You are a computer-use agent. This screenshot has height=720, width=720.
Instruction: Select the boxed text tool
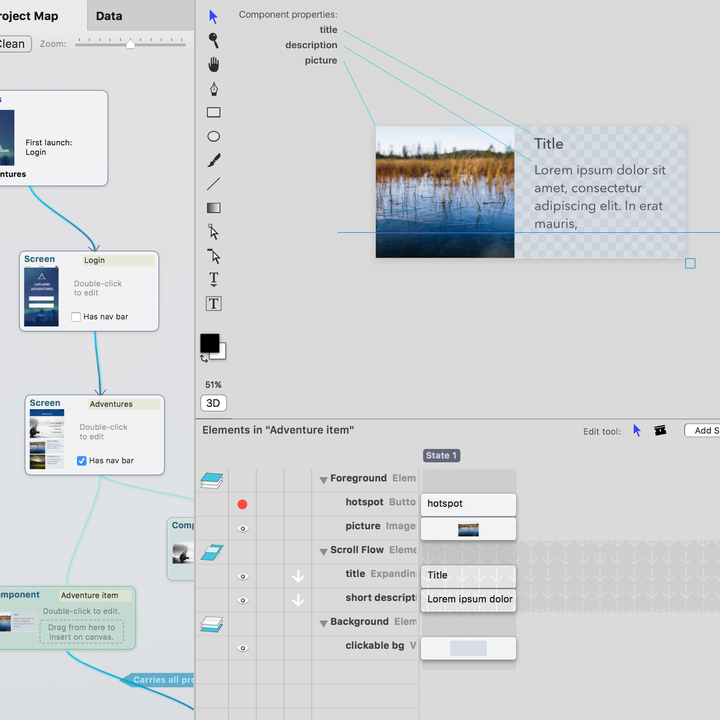coord(214,304)
